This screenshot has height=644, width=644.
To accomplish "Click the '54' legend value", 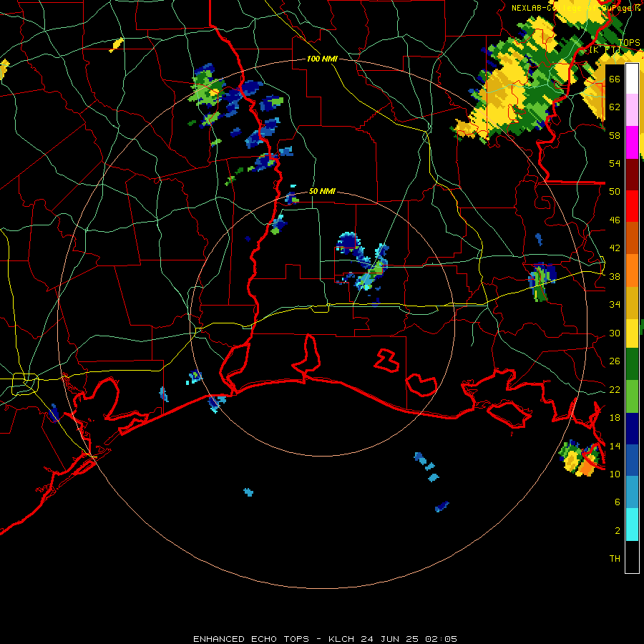I will 615,163.
